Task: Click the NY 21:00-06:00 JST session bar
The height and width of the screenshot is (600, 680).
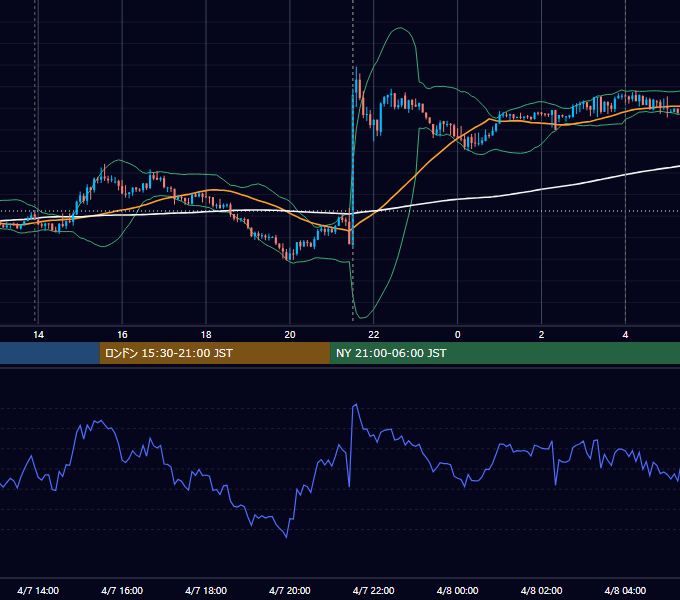Action: click(505, 353)
